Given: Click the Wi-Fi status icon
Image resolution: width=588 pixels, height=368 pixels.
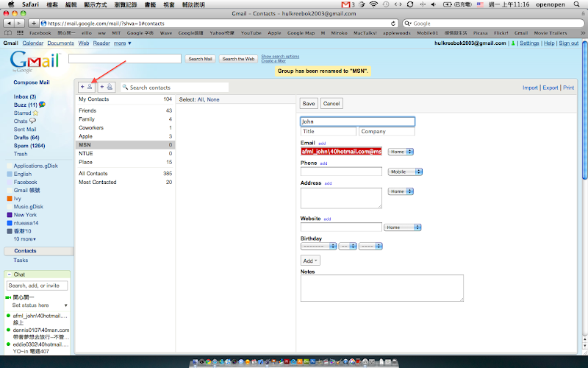Looking at the screenshot, I should [373, 4].
